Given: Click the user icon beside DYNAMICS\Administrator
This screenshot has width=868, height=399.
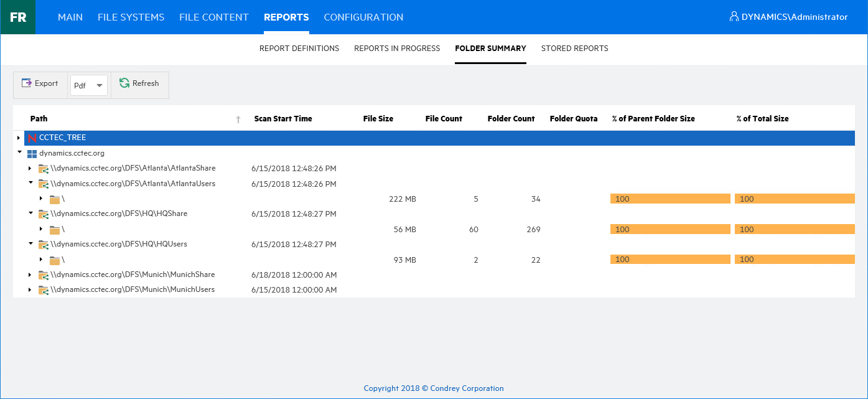Looking at the screenshot, I should 734,17.
